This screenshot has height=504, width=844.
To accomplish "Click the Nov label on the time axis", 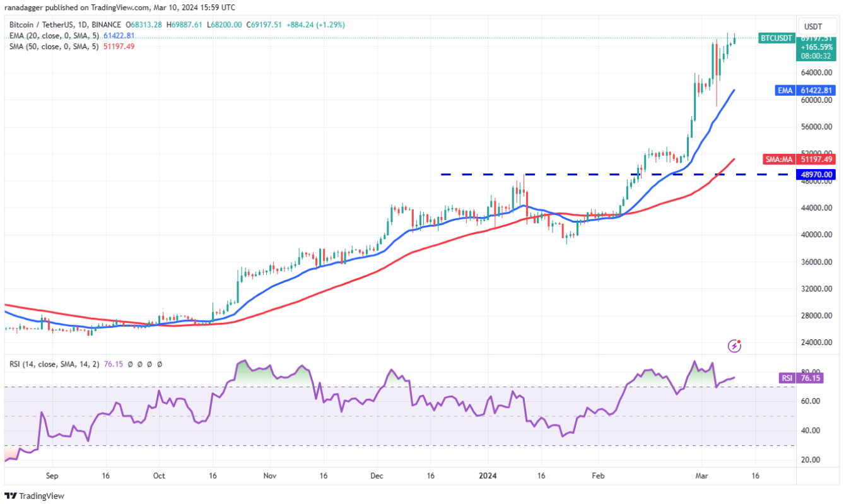I will coord(269,476).
